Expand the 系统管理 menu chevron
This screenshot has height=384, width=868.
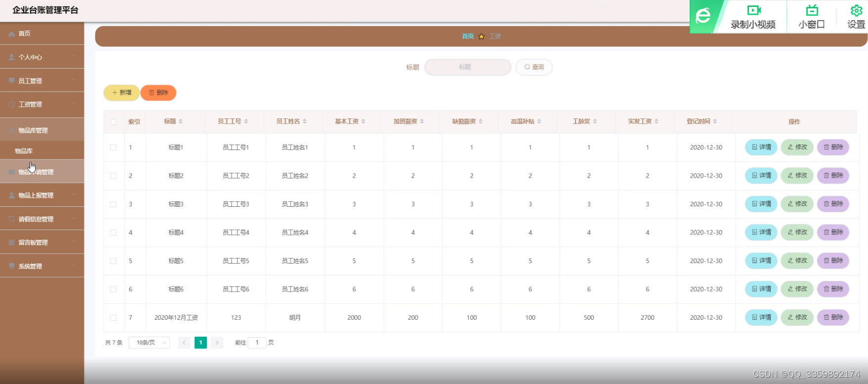point(74,266)
